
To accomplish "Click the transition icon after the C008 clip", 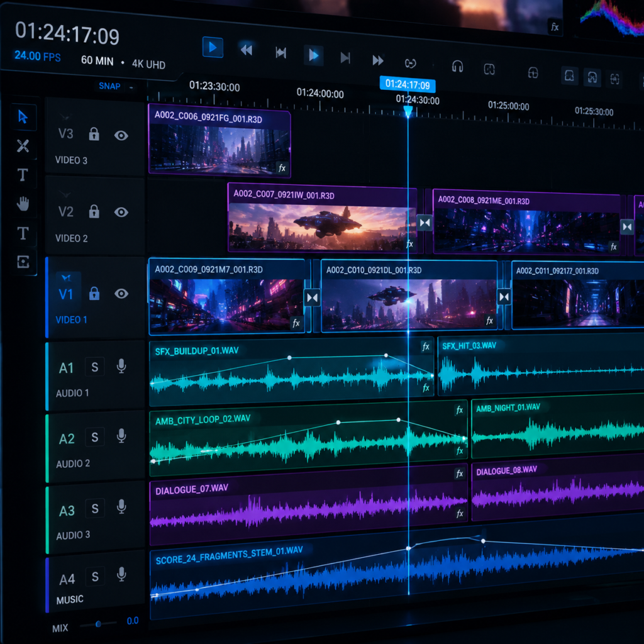I will click(627, 226).
